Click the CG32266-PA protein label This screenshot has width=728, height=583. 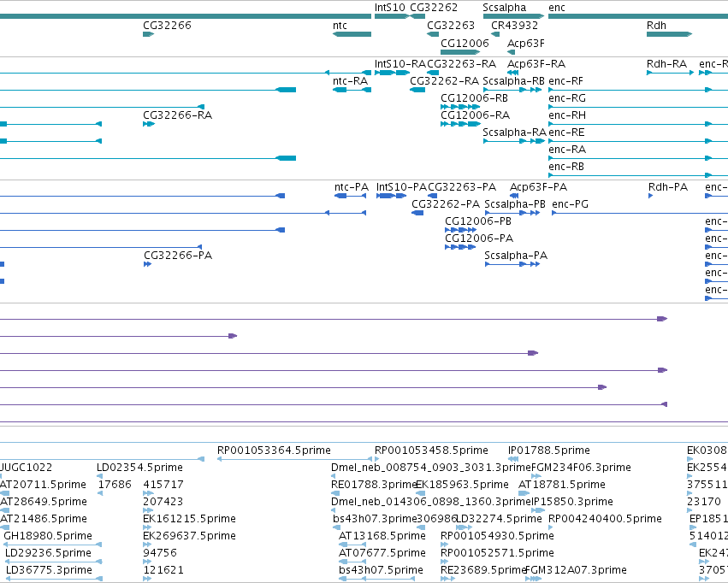click(x=178, y=256)
